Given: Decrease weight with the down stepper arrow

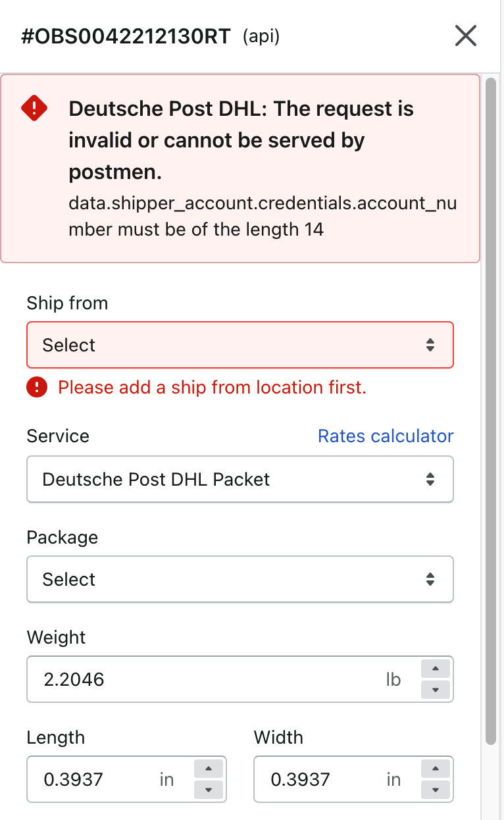Looking at the screenshot, I should [435, 689].
